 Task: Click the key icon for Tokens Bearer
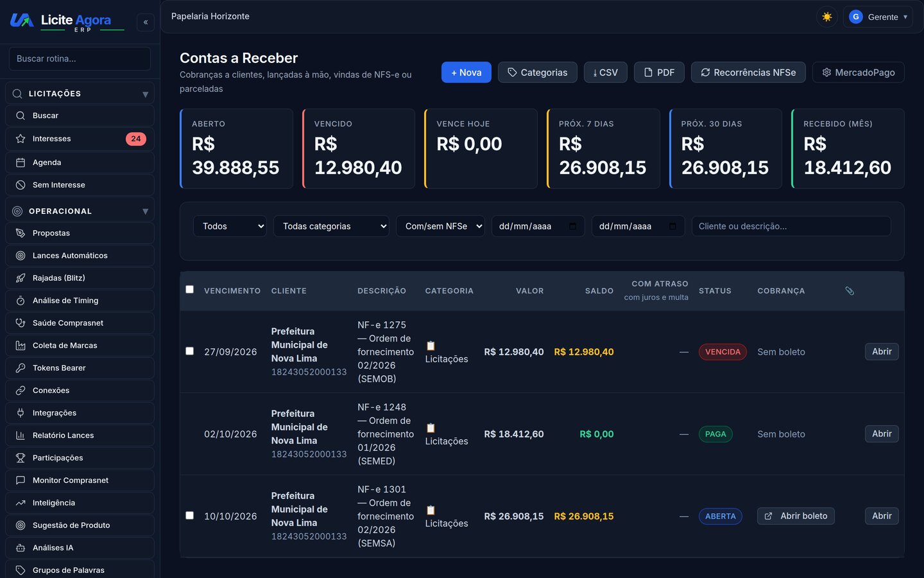21,368
